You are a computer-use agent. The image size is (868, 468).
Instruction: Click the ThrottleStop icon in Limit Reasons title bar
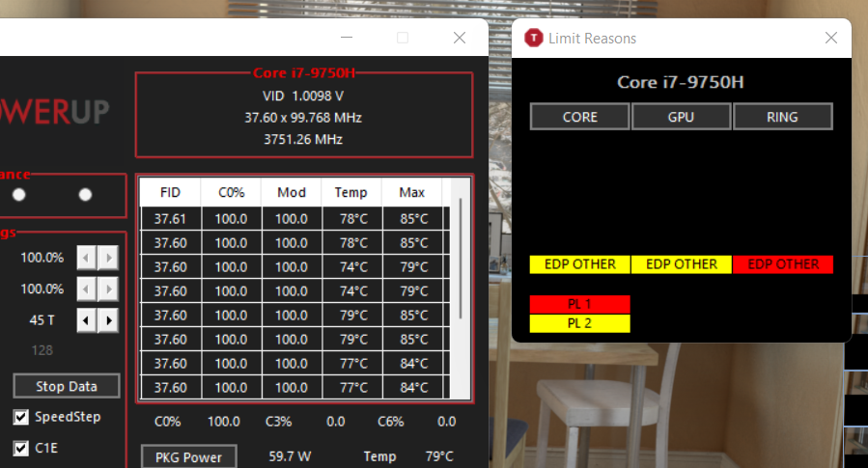(534, 38)
